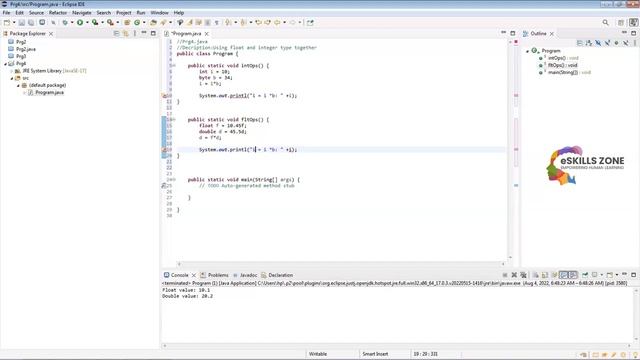
Task: Click the Writable status bar field
Action: (x=318, y=354)
